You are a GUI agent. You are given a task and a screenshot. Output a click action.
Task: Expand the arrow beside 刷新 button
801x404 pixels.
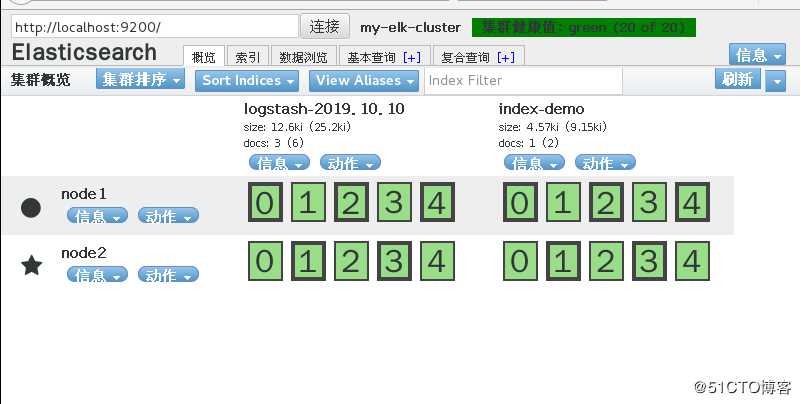[775, 81]
